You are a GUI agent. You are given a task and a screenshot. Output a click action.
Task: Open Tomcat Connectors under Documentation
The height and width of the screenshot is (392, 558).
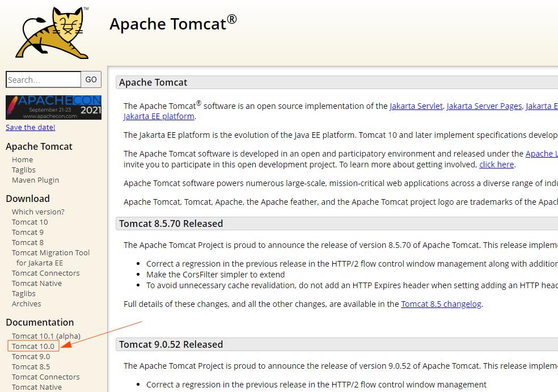tap(45, 377)
